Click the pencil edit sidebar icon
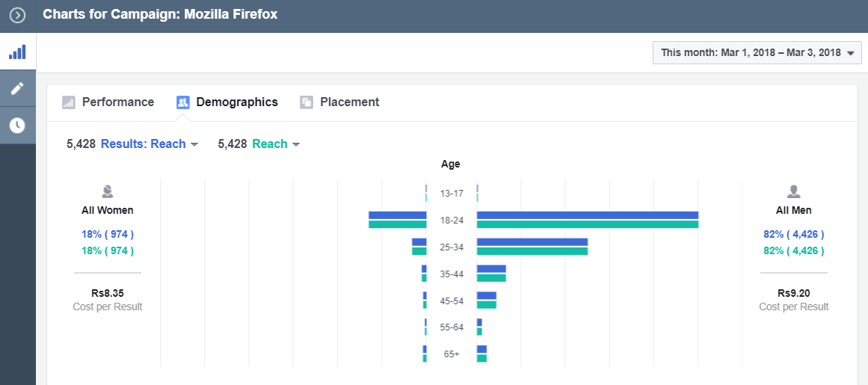Screen dimensions: 868x385 [17, 89]
